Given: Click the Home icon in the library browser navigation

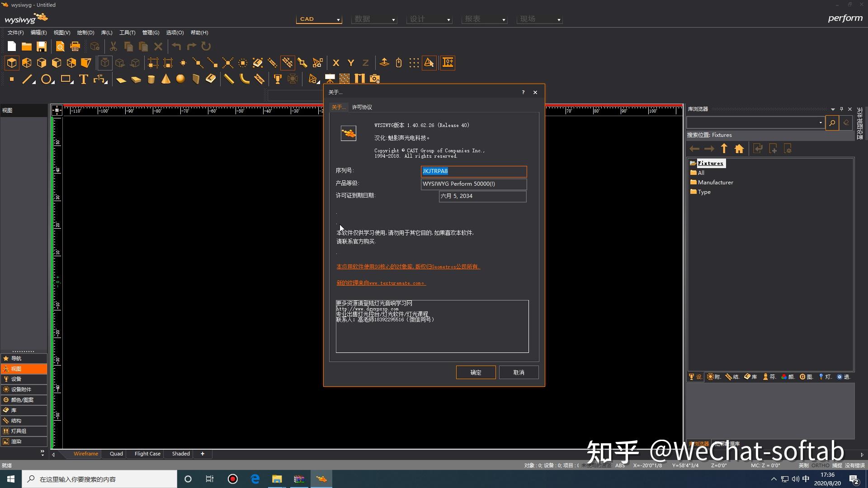Looking at the screenshot, I should click(739, 149).
